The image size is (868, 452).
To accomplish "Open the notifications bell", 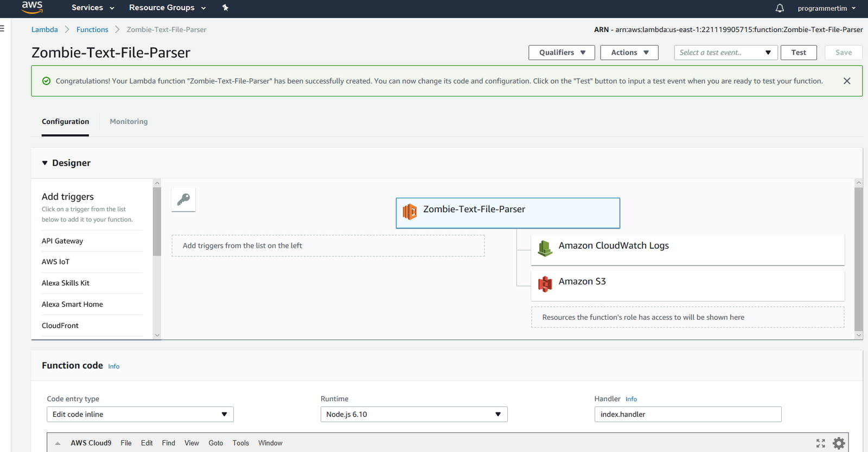I will (x=780, y=8).
